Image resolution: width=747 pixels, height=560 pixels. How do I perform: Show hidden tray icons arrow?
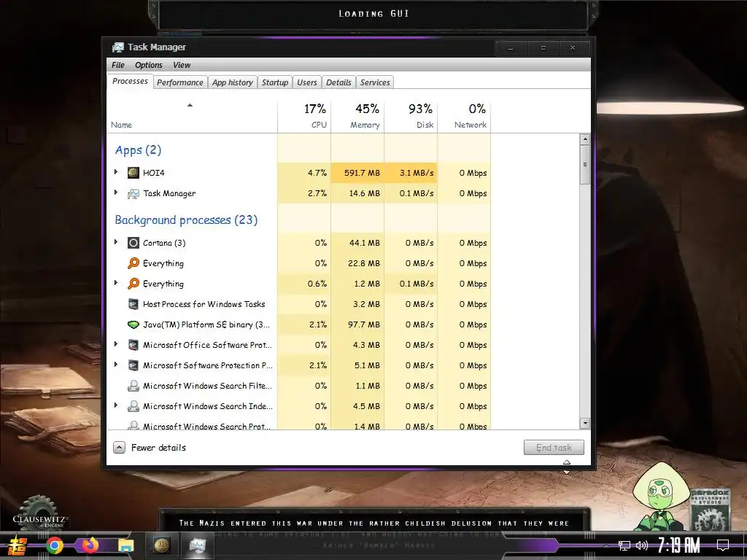pyautogui.click(x=606, y=545)
